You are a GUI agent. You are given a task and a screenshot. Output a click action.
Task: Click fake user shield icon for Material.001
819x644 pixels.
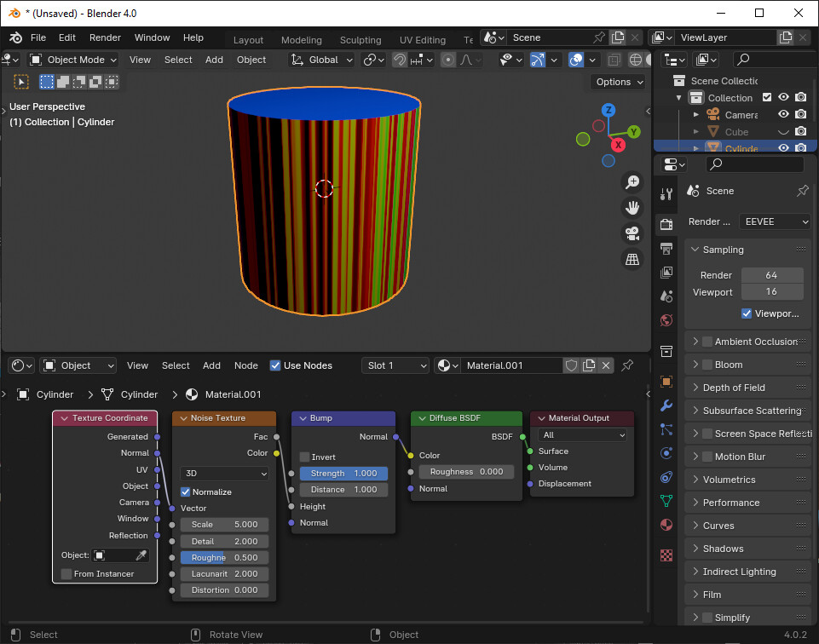571,365
